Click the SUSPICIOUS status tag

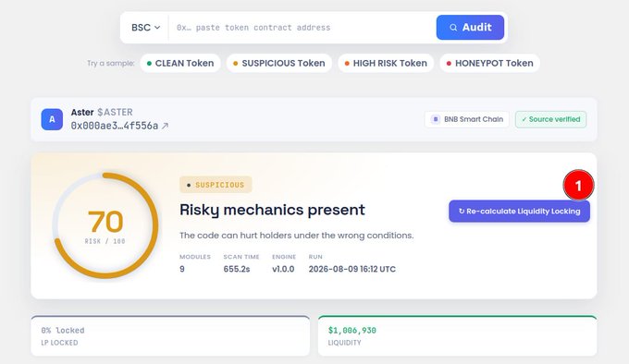[216, 185]
